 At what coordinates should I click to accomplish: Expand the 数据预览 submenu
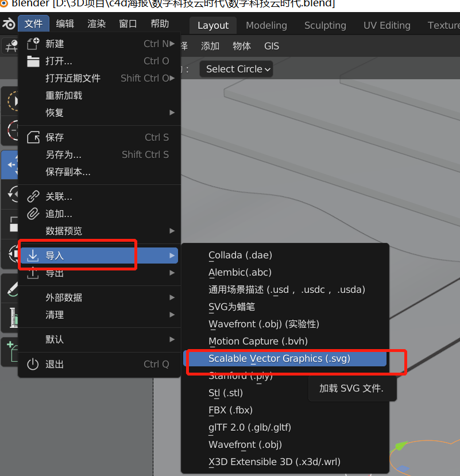click(98, 231)
